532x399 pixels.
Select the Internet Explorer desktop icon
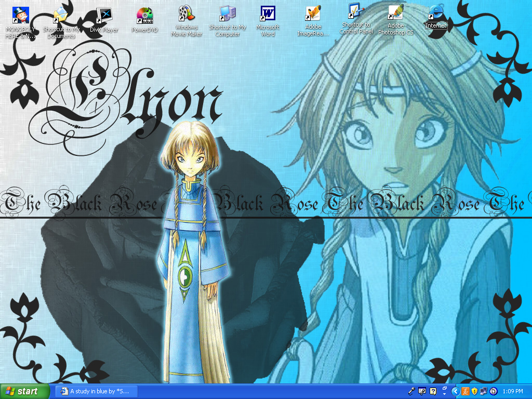tap(436, 17)
